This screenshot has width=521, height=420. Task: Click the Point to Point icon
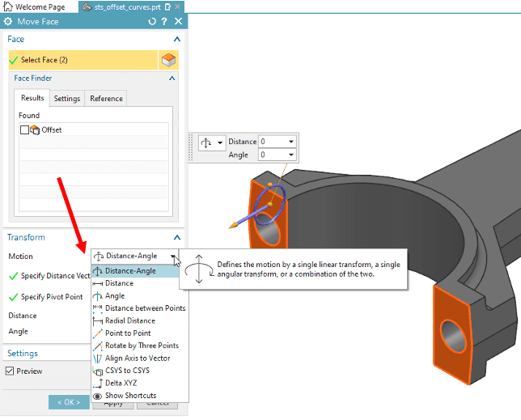pos(98,333)
